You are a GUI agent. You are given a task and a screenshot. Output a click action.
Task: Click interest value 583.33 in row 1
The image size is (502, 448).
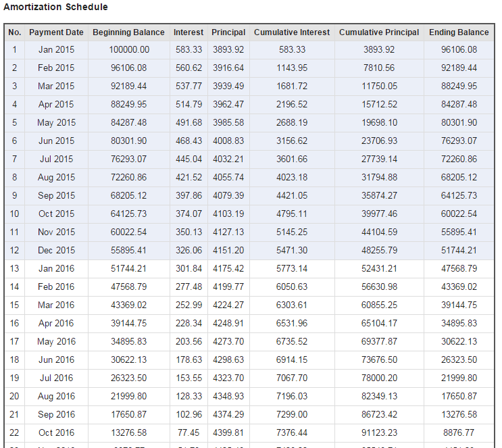click(x=189, y=49)
